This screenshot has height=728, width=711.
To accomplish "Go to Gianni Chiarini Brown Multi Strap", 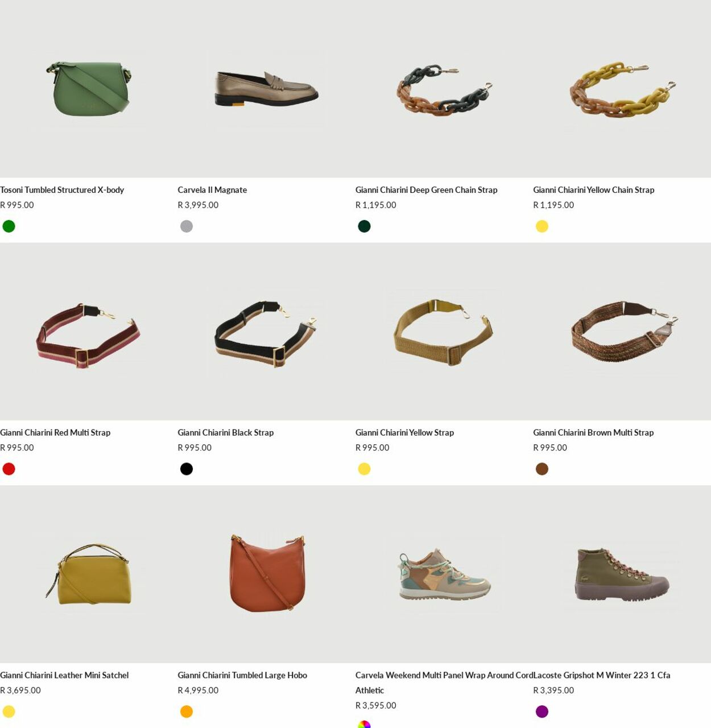I will coord(593,433).
